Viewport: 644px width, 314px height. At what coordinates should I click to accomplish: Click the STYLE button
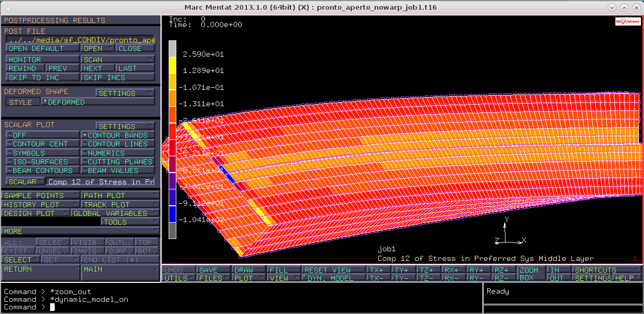[22, 102]
